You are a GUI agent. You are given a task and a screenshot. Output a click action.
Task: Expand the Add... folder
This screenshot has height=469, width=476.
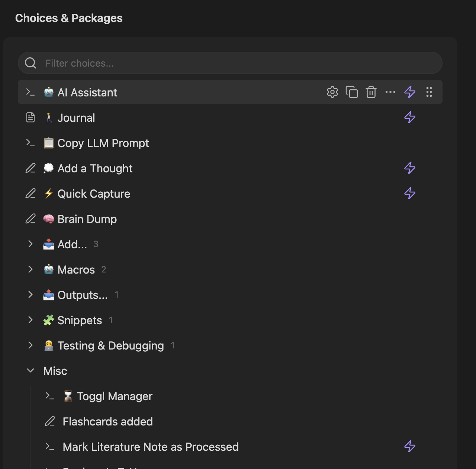pyautogui.click(x=30, y=244)
